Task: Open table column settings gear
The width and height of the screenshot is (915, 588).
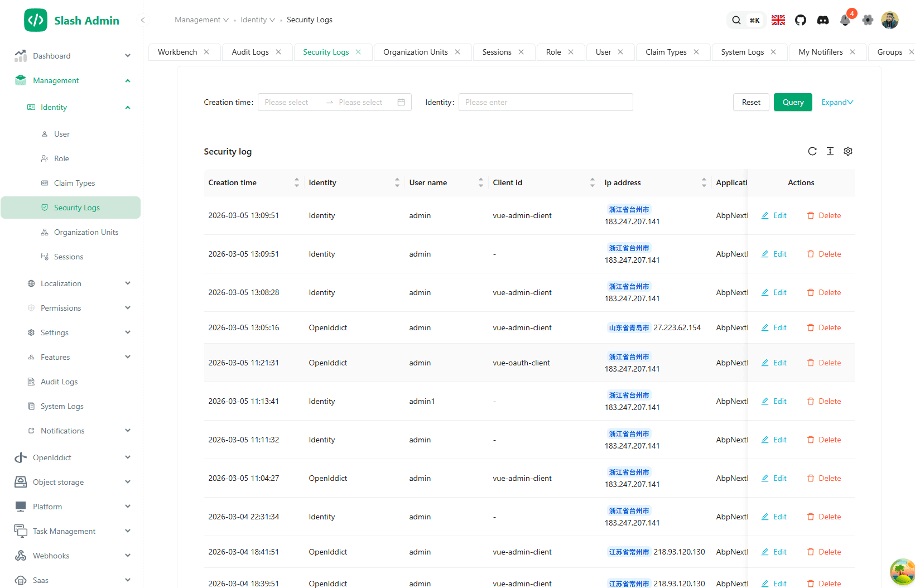Action: 848,151
